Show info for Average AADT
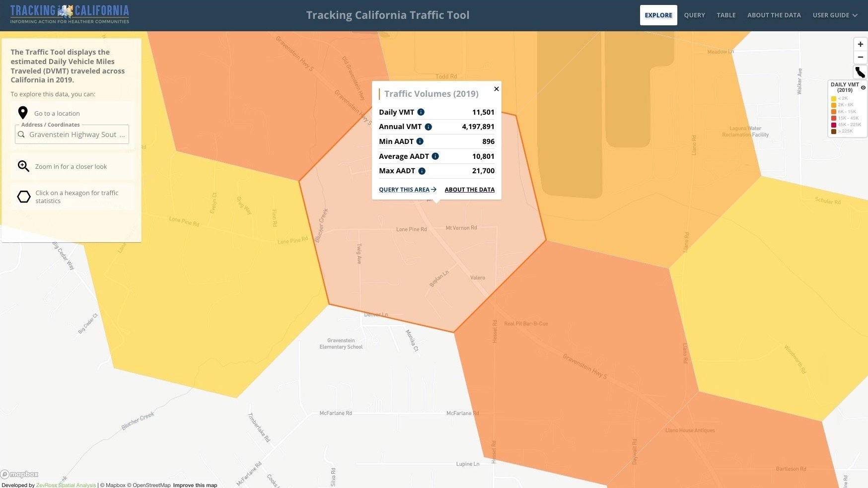 point(435,156)
